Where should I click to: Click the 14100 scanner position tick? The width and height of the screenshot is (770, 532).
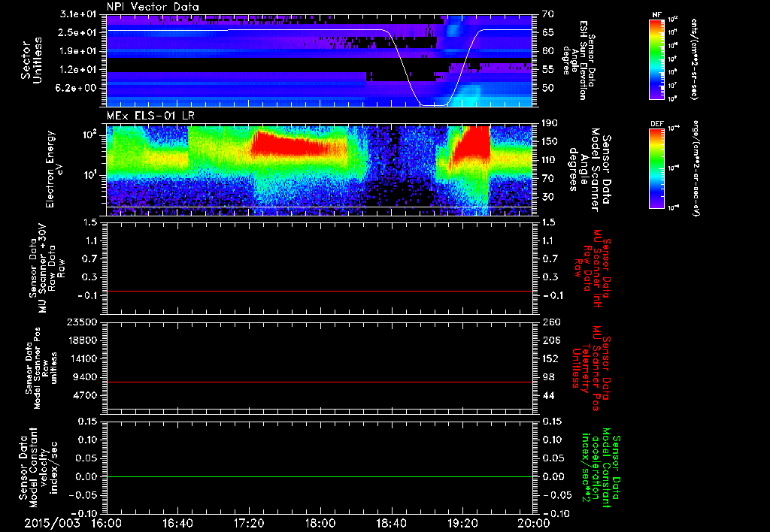coord(83,358)
